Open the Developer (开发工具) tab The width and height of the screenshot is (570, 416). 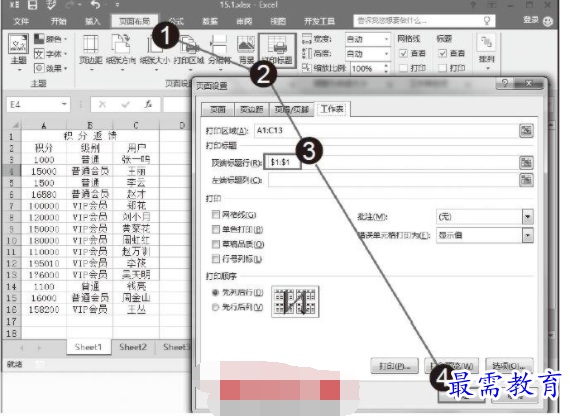click(319, 21)
